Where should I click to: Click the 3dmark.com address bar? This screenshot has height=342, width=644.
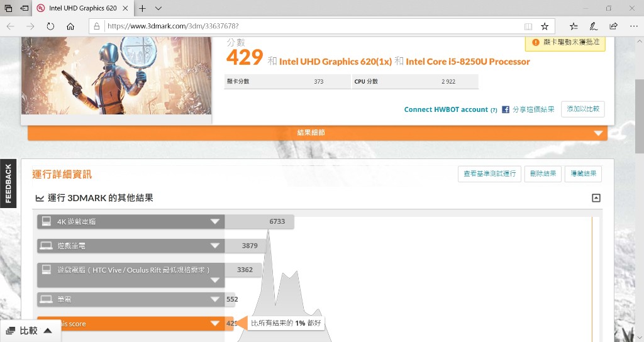tap(312, 26)
